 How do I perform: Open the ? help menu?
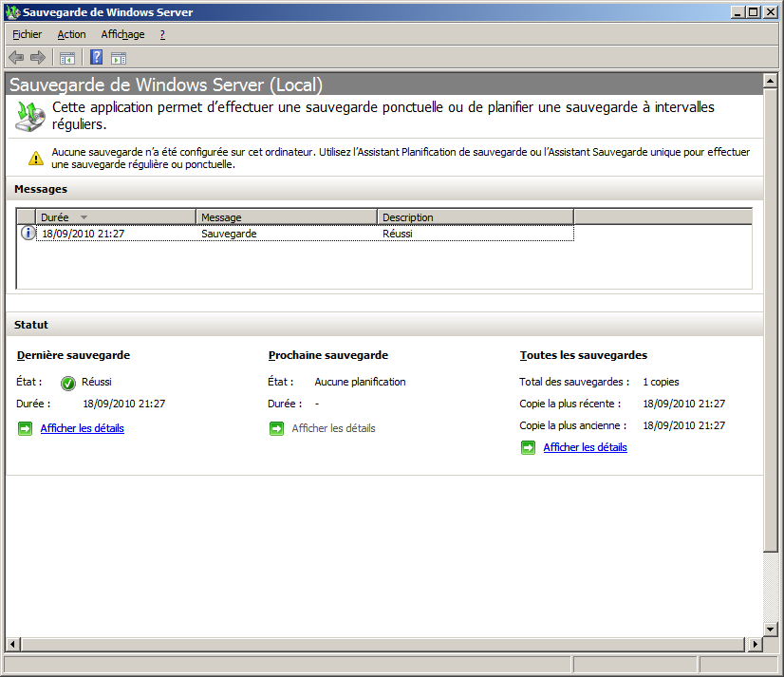point(162,34)
